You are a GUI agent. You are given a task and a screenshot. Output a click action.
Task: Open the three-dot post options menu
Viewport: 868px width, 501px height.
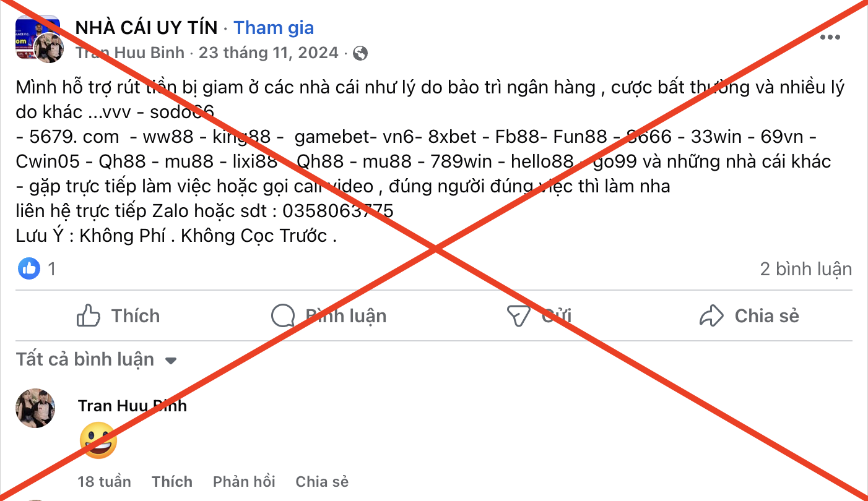[x=830, y=38]
